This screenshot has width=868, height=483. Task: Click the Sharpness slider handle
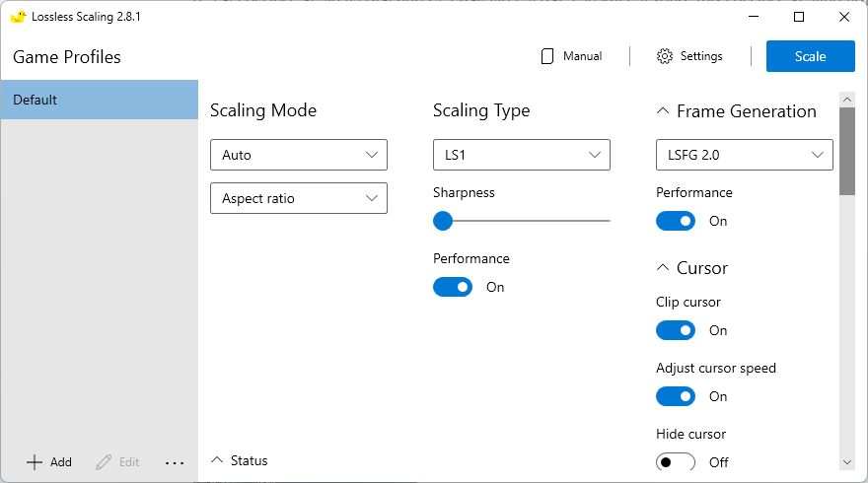pyautogui.click(x=443, y=221)
